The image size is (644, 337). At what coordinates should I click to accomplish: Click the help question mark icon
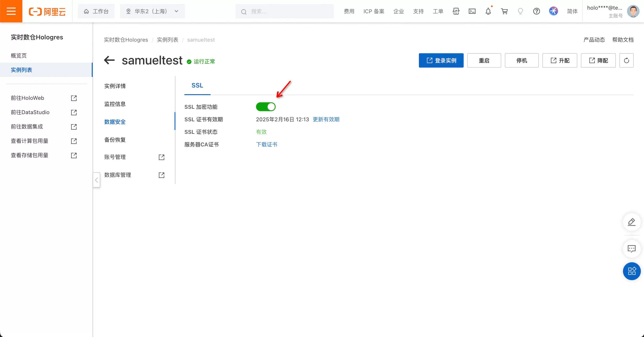tap(536, 11)
